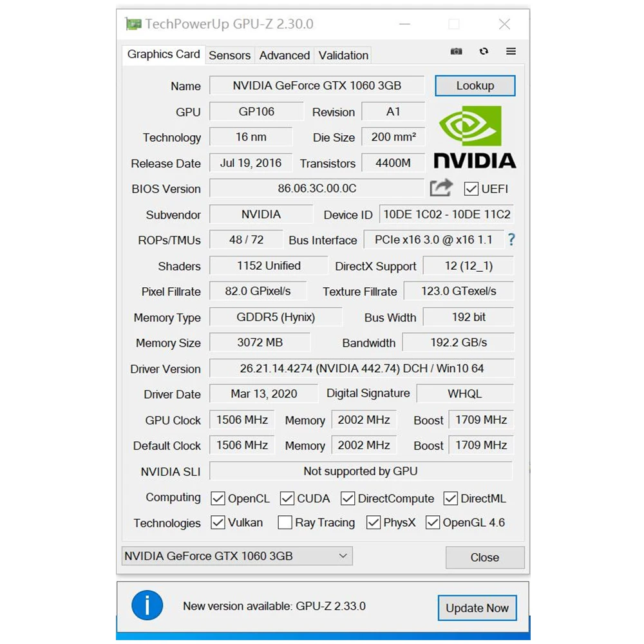Click the blue info icon

coord(147,605)
